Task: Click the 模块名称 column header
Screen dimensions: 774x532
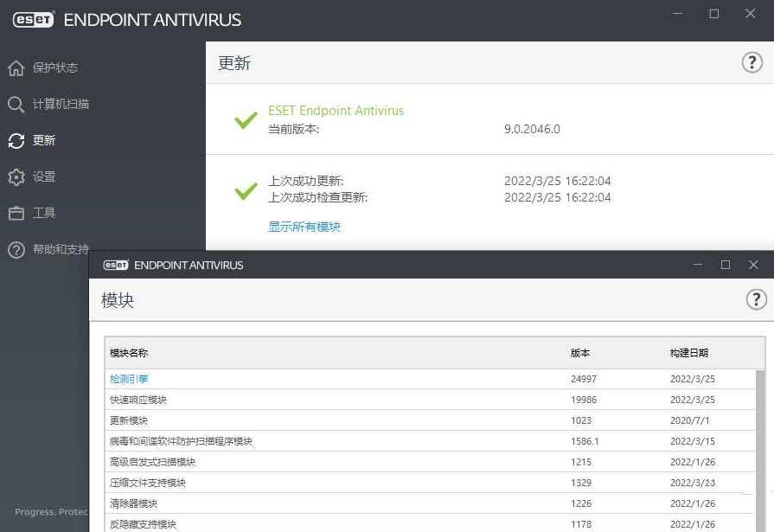Action: click(x=128, y=353)
